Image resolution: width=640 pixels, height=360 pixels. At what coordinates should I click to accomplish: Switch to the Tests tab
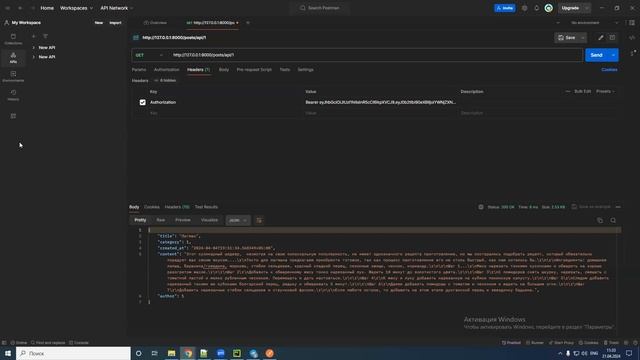coord(284,70)
